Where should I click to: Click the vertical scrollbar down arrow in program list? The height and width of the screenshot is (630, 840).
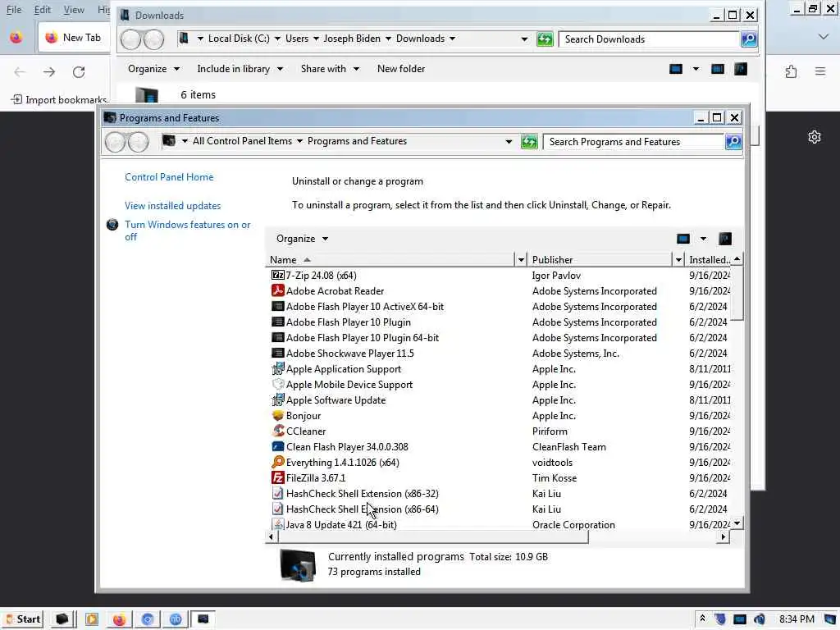tap(737, 523)
